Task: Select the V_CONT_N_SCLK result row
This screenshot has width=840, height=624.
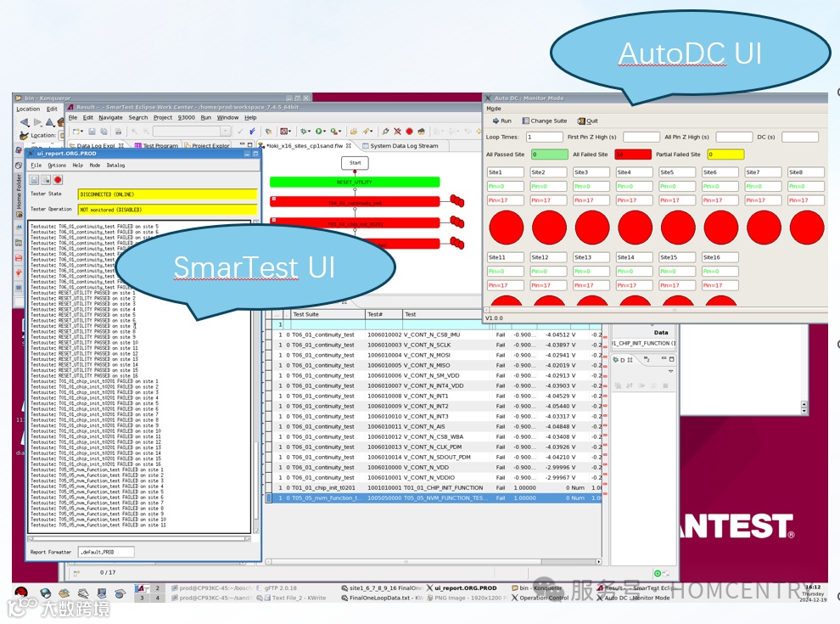Action: (434, 345)
